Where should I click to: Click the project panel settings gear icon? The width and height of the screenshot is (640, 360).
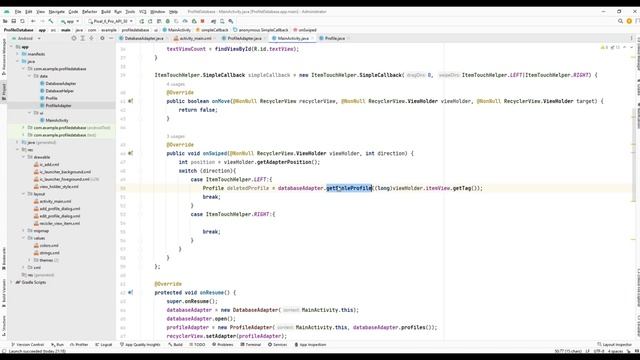pyautogui.click(x=102, y=38)
